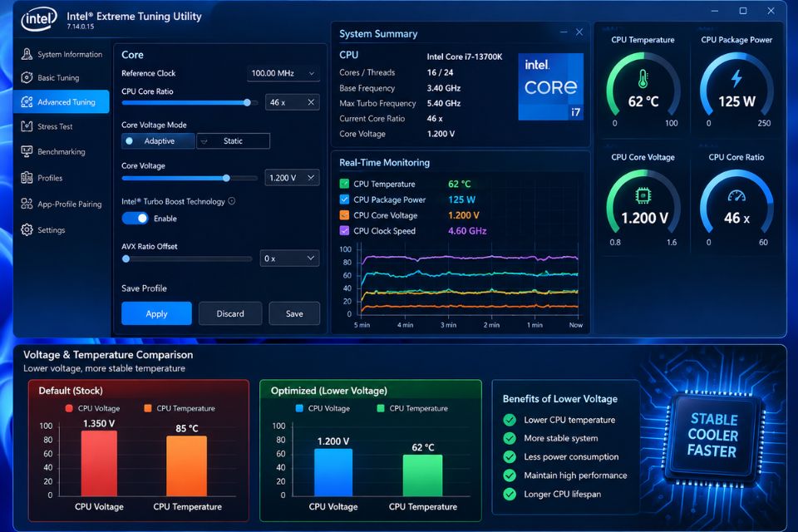
Task: Click the Turbo Boost info icon
Action: [x=232, y=201]
